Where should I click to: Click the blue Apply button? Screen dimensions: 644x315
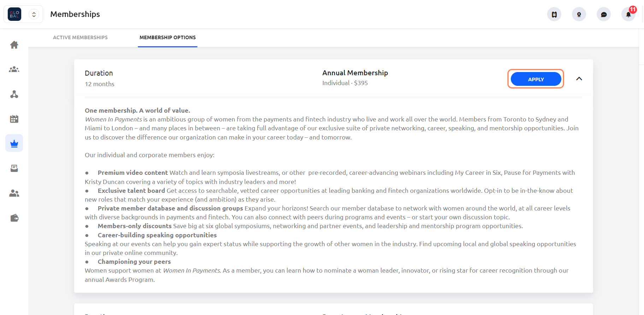pyautogui.click(x=536, y=79)
